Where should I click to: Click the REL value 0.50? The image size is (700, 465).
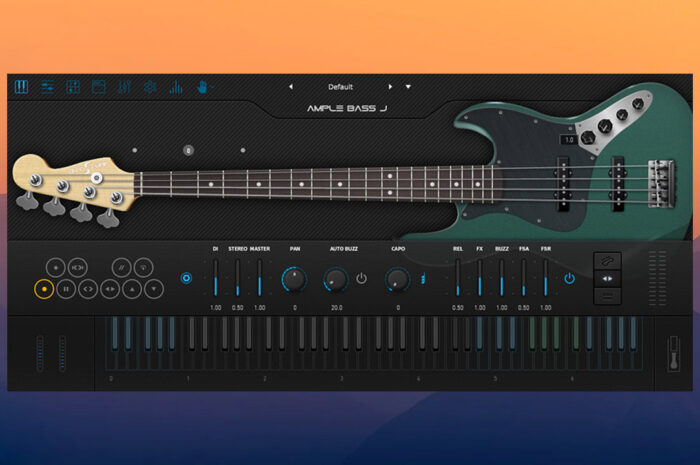tap(458, 307)
